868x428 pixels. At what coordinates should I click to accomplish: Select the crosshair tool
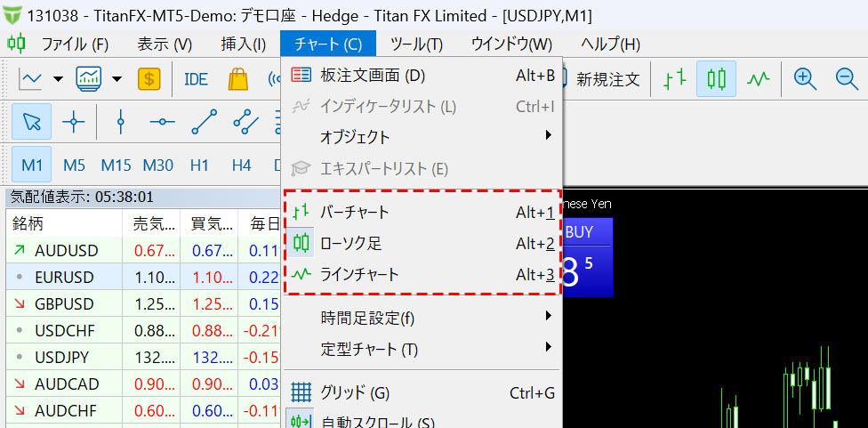74,121
